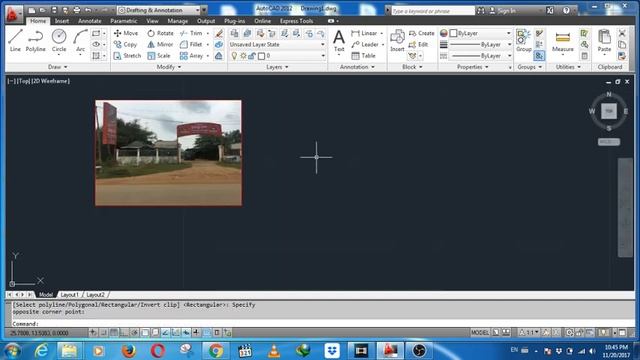640x360 pixels.
Task: Click the Create block icon
Action: [422, 33]
